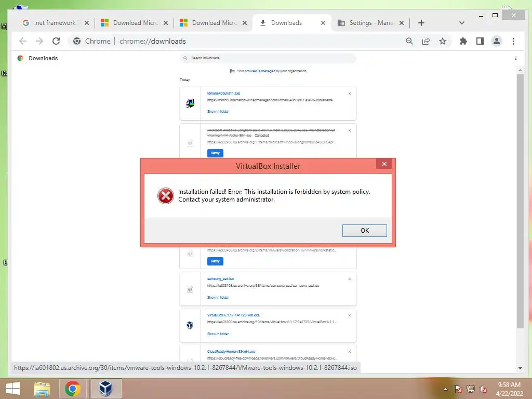
Task: Click the idman download file icon
Action: (190, 103)
